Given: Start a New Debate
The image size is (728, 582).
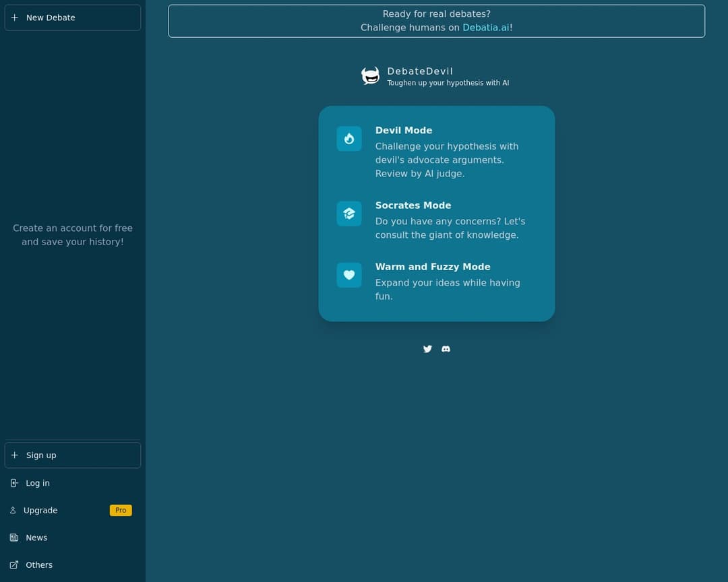Looking at the screenshot, I should (73, 18).
